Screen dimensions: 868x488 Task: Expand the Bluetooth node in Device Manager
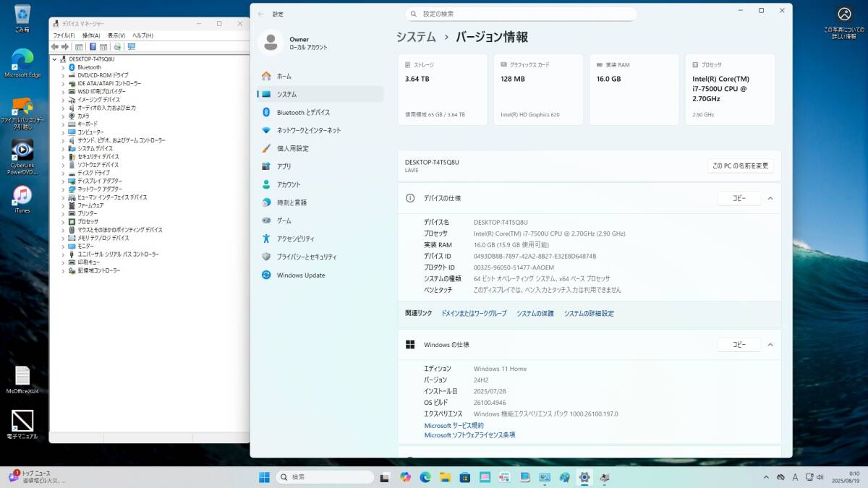click(64, 67)
